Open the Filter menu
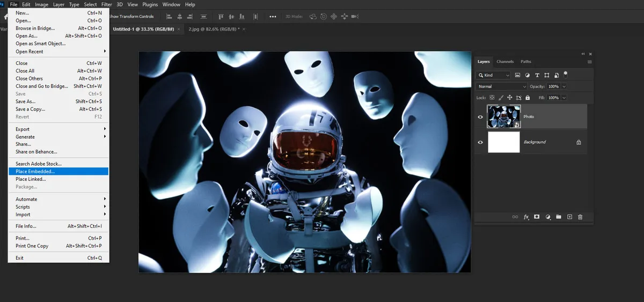This screenshot has width=644, height=302. (x=107, y=4)
